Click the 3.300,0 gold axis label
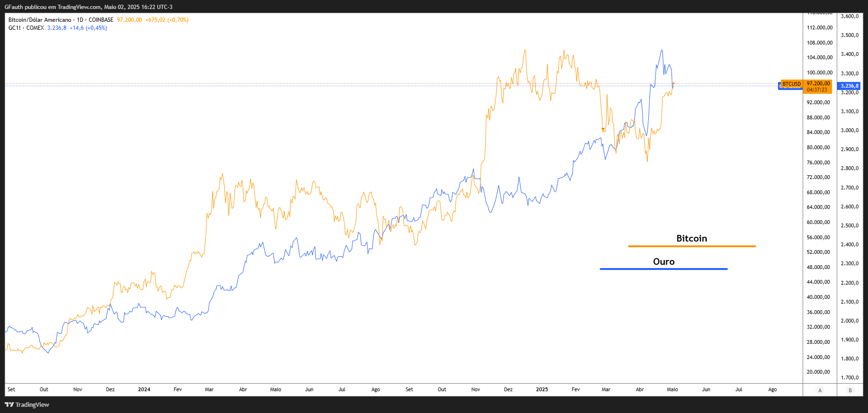Screen dimensions: 868x413 [850, 73]
